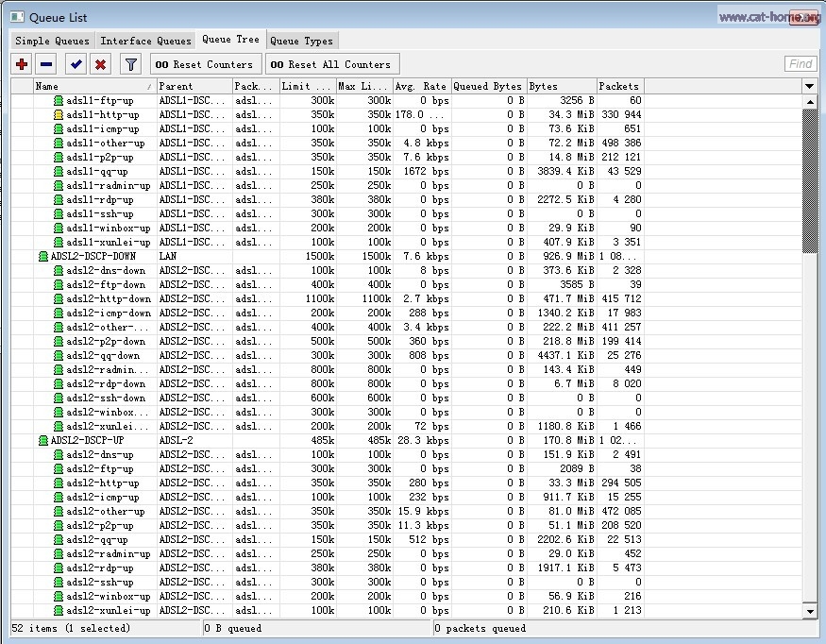Click inside the Find search field
The width and height of the screenshot is (826, 644).
[x=800, y=64]
